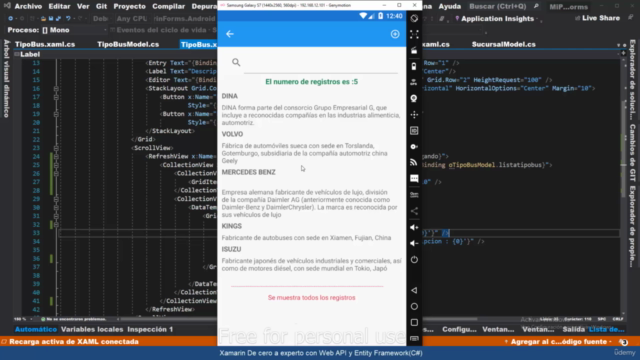Viewport: 640px width, 360px height.
Task: Open the Proyecto menu
Action: [x=129, y=6]
